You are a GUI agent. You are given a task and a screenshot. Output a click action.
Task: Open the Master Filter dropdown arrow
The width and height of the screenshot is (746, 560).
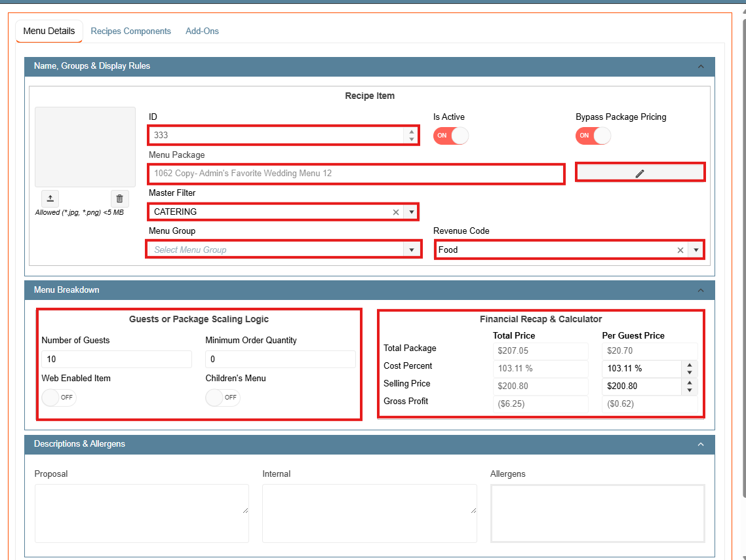[x=412, y=212]
